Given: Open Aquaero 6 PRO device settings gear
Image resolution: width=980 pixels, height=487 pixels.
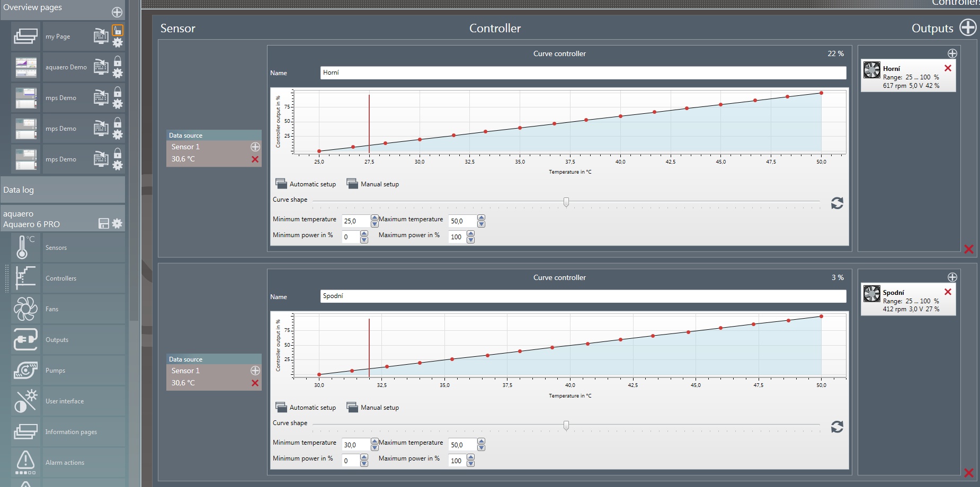Looking at the screenshot, I should (117, 223).
